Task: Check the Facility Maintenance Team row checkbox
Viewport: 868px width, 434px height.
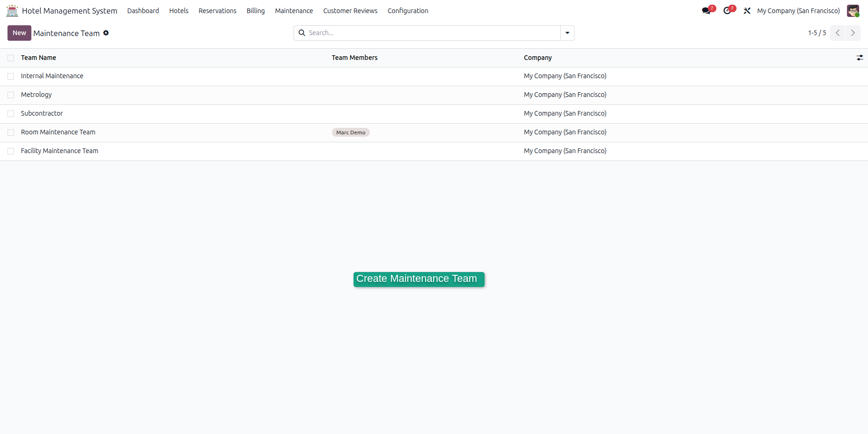Action: [11, 151]
